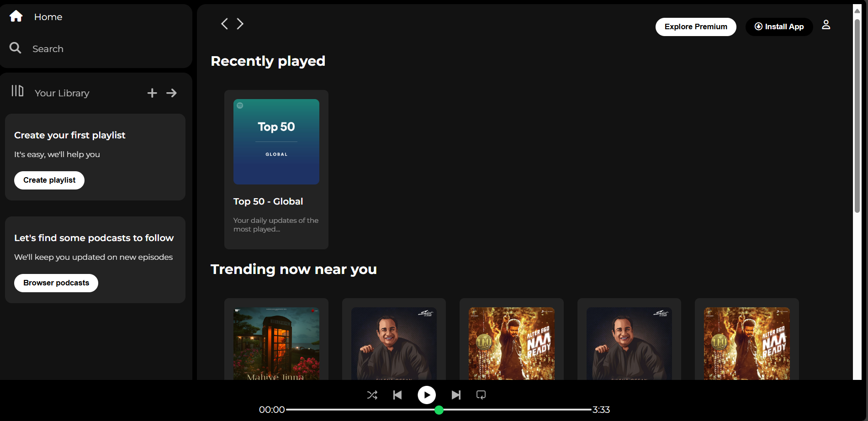Expand library with the right arrow icon
Viewport: 868px width, 421px height.
click(x=171, y=93)
